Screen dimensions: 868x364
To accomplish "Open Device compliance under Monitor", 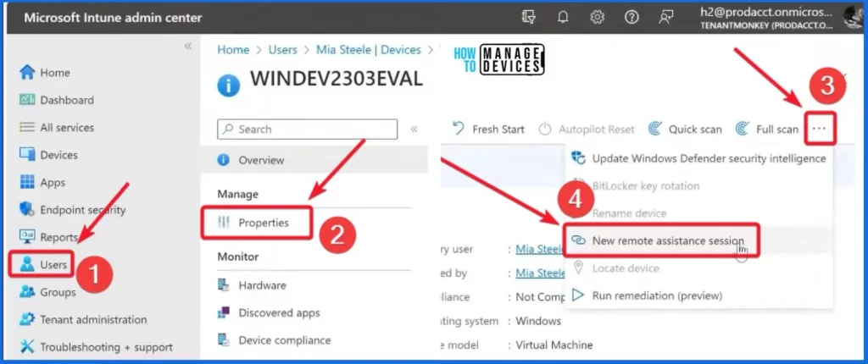I will (274, 339).
